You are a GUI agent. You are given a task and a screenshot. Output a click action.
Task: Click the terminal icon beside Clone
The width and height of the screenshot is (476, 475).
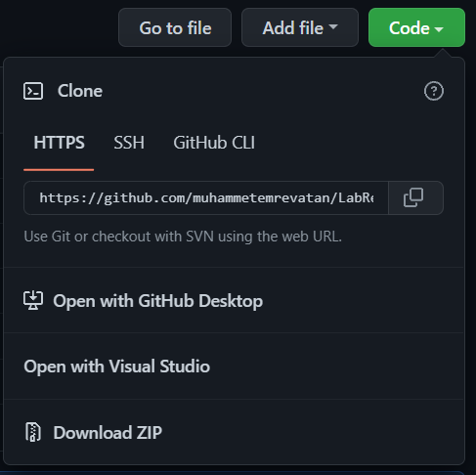(33, 91)
